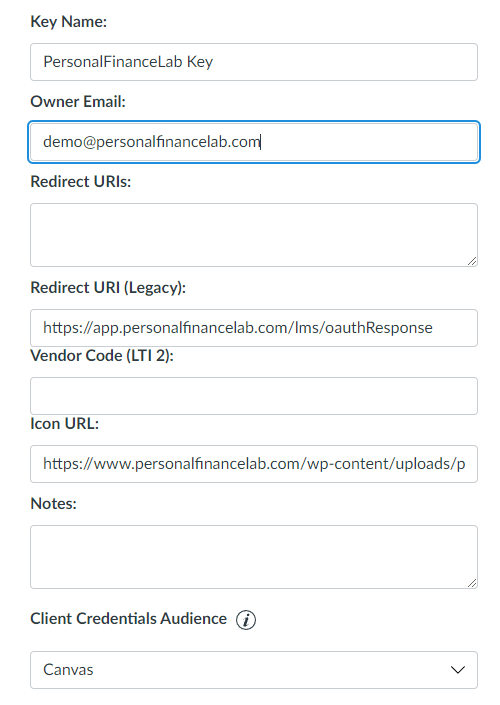Click inside the empty Notes text area
Screen dimensions: 500x705
click(x=254, y=557)
